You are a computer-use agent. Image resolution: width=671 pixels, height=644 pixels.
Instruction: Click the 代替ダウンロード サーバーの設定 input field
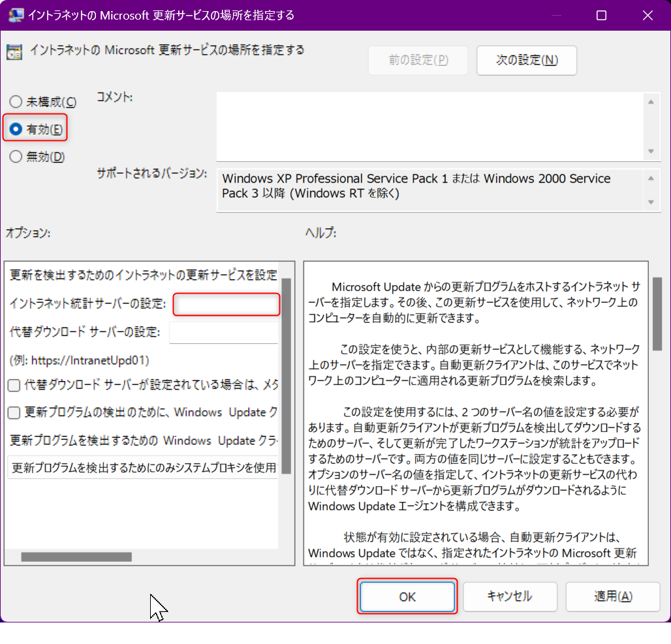tap(224, 332)
